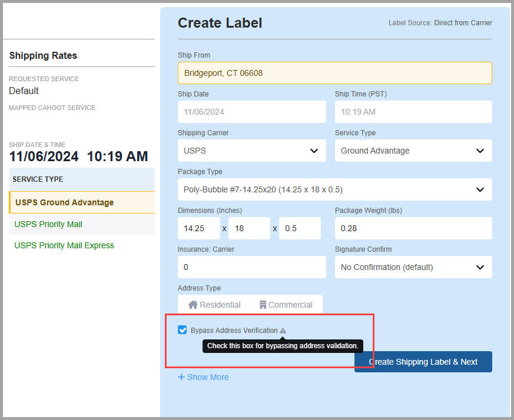Screen dimensions: 514x420
Task: Open the USPS Shipping Carrier dropdown
Action: coord(252,151)
